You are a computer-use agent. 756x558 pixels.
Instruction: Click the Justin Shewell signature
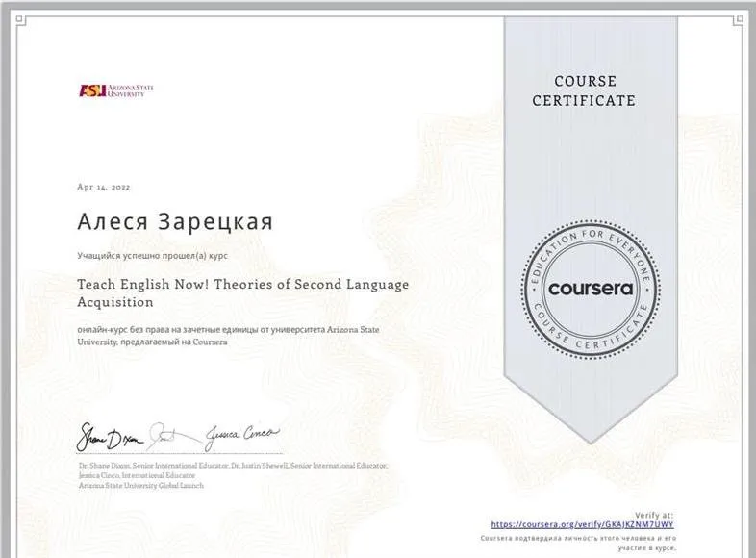tap(173, 436)
